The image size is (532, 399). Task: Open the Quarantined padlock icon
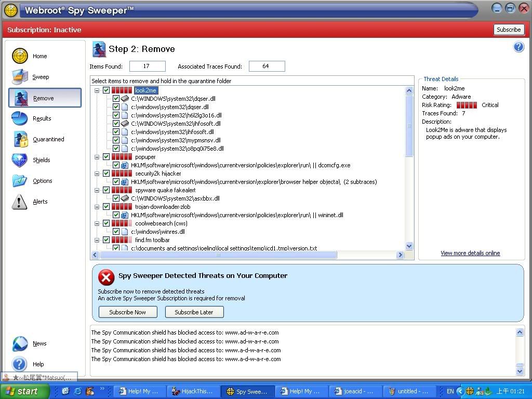[x=20, y=139]
